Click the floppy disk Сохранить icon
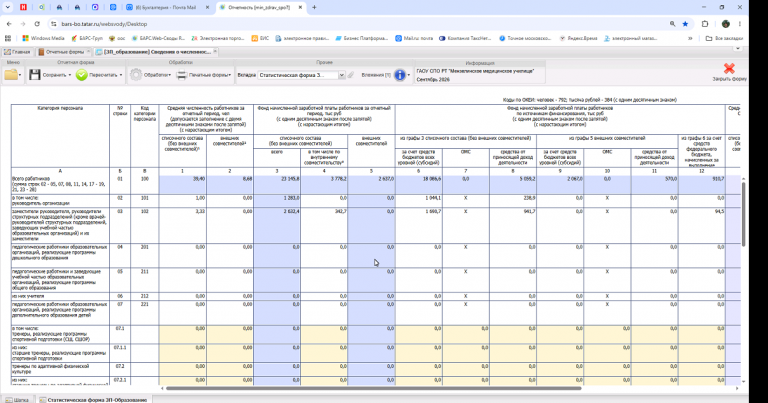 tap(34, 75)
